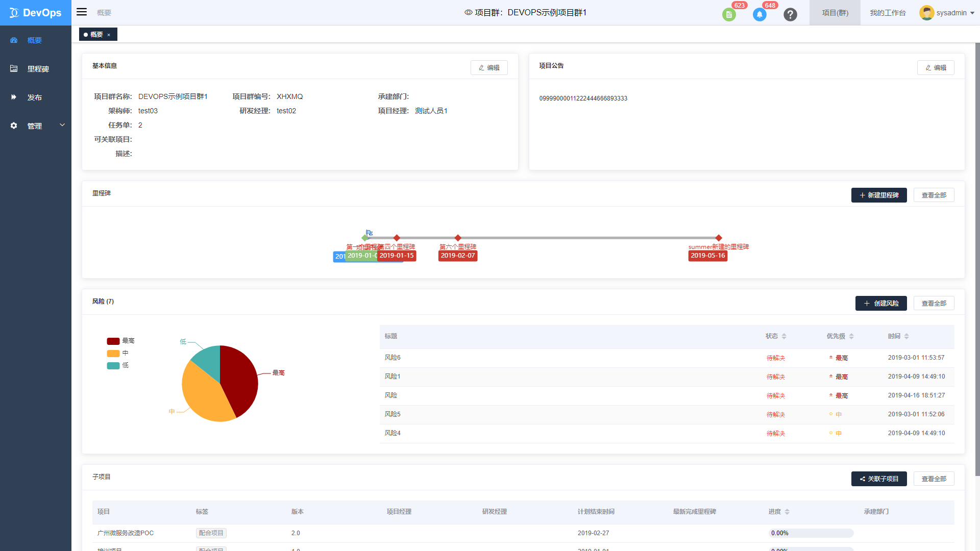Select milestone marker dated 2019-05-16

point(719,238)
